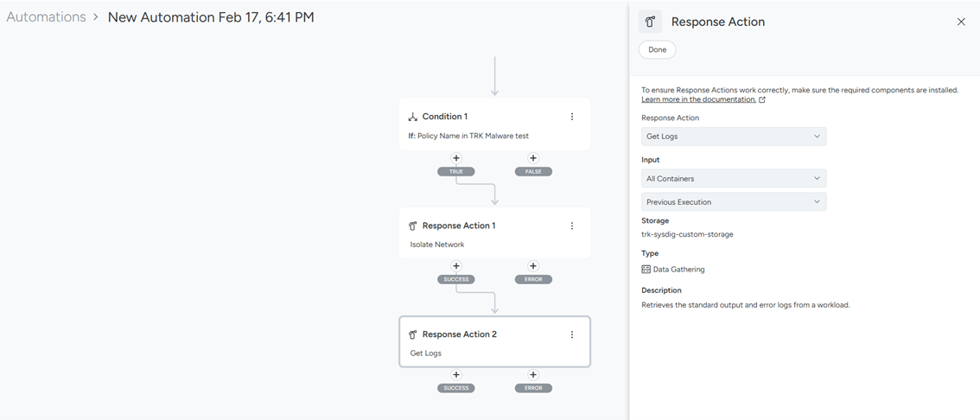The image size is (980, 420).
Task: Open Condition 1 three-dot menu
Action: tap(571, 117)
